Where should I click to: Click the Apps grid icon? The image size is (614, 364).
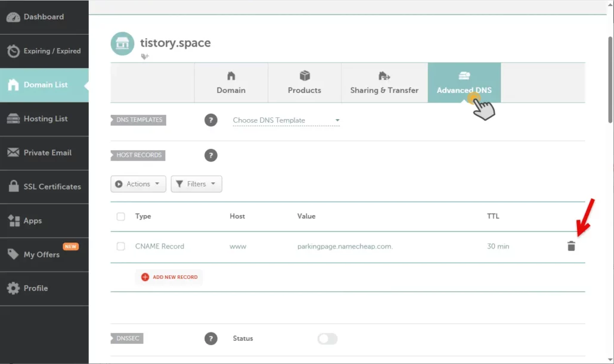(x=14, y=220)
